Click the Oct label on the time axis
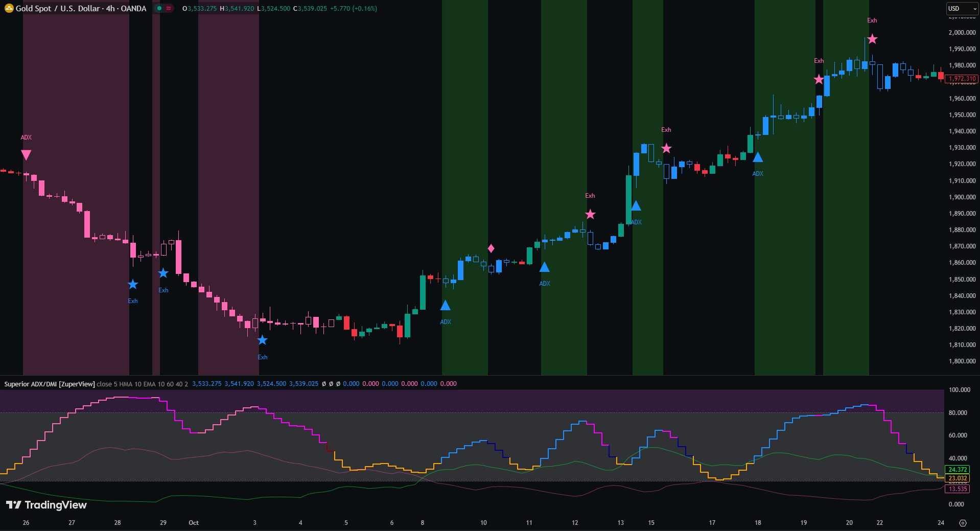 (x=194, y=523)
